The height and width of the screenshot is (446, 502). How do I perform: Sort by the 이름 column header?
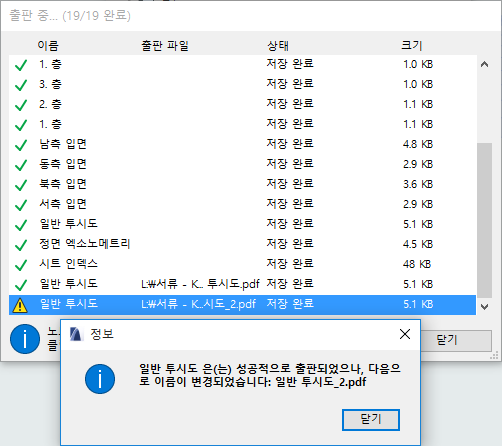pyautogui.click(x=48, y=45)
